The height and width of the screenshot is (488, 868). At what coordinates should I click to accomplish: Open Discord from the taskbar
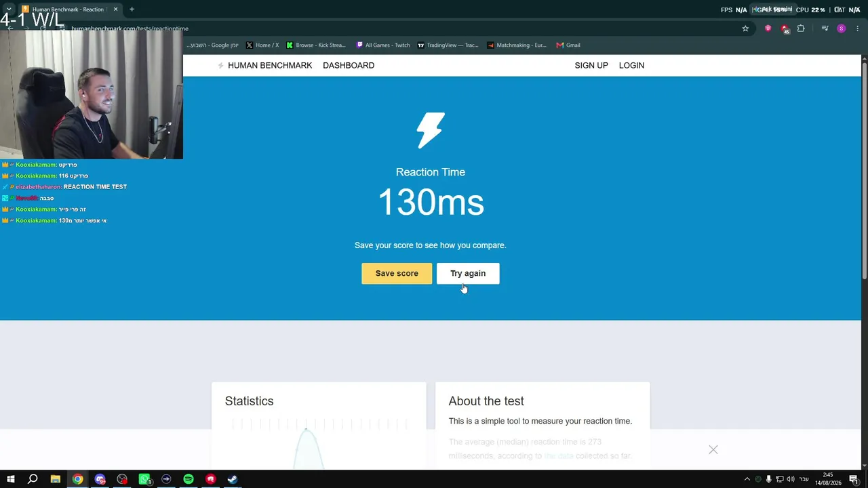[x=100, y=479]
